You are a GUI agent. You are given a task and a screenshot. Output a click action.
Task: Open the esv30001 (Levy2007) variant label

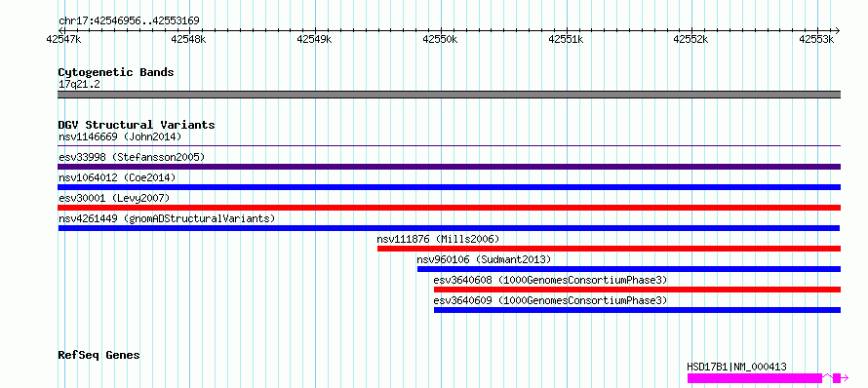coord(114,198)
